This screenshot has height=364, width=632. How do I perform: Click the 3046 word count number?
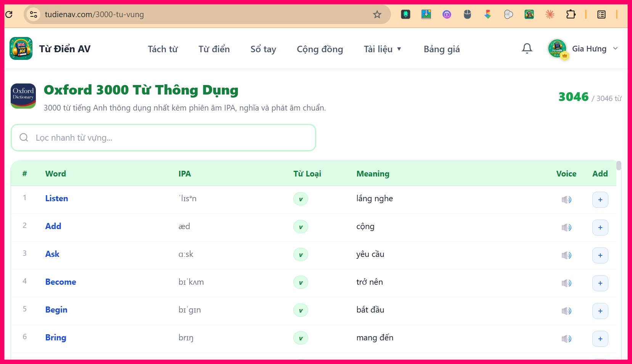coord(574,97)
